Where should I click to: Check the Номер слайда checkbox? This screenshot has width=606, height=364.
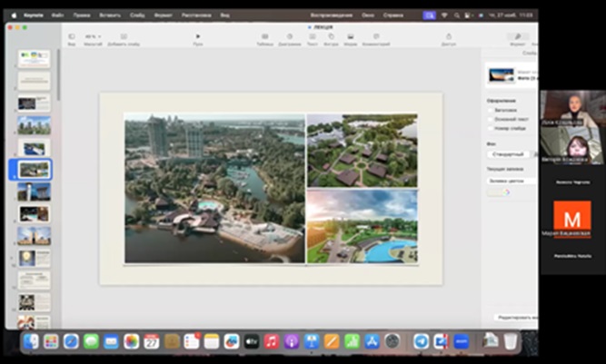point(491,128)
